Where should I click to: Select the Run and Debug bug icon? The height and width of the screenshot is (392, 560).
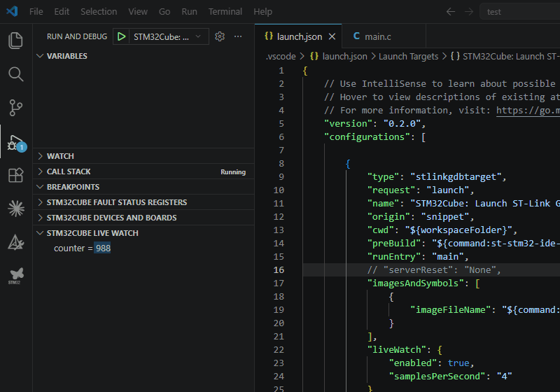[x=15, y=143]
